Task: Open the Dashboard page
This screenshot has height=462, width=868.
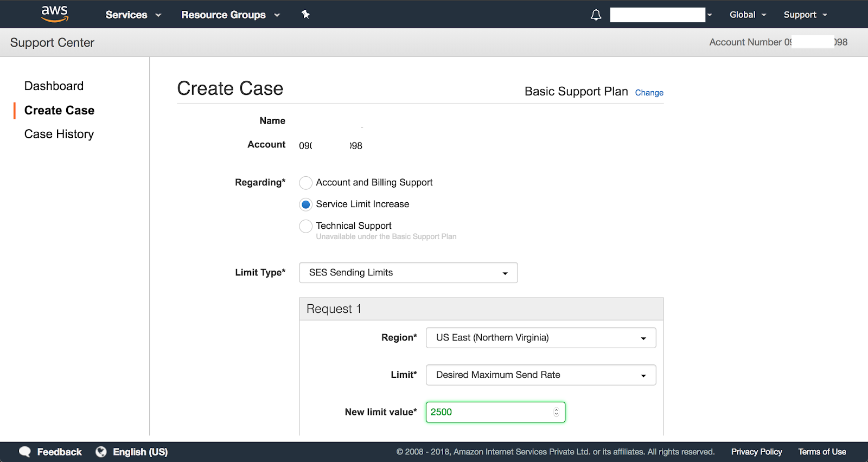Action: click(54, 86)
